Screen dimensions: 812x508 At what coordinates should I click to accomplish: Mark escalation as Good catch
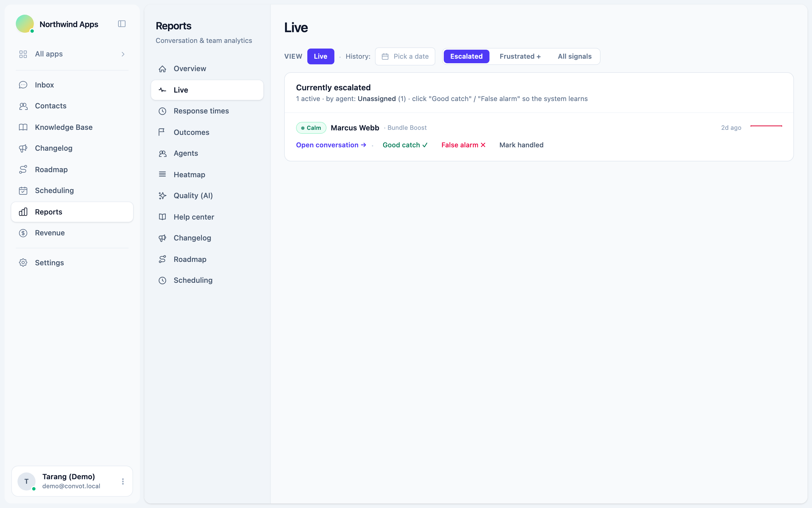[x=405, y=145]
